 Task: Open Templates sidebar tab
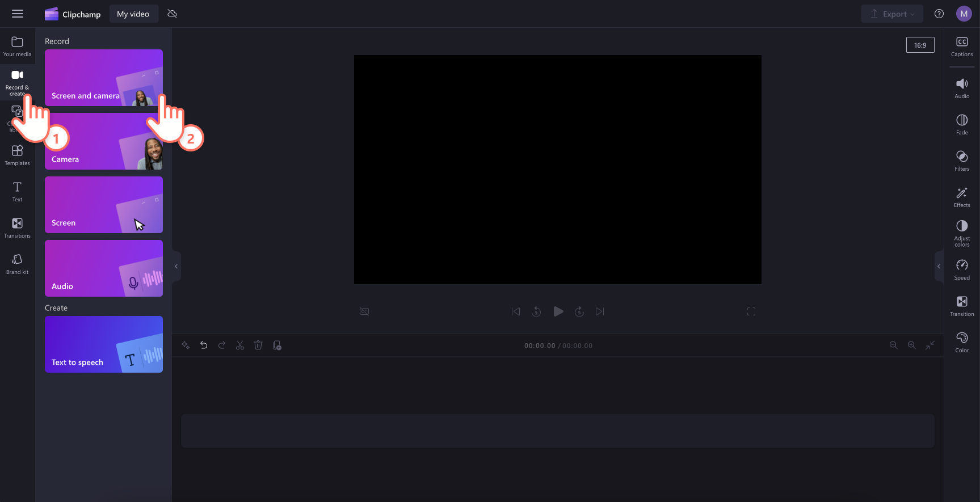18,155
